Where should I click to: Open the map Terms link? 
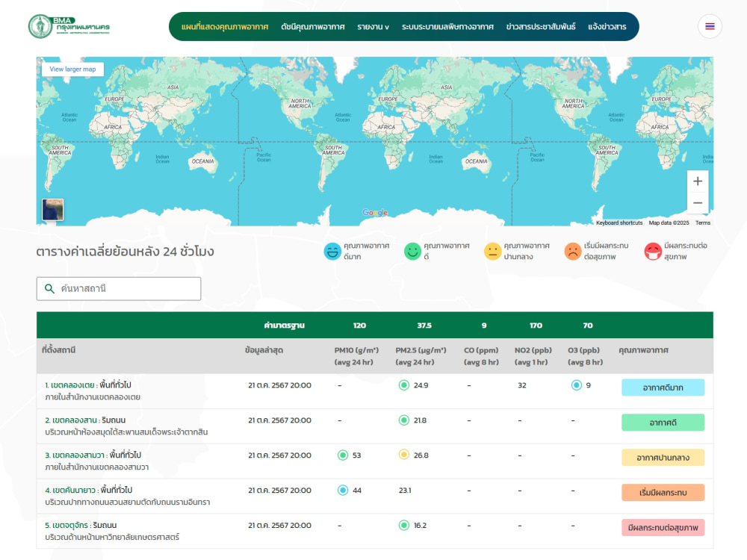(x=703, y=223)
